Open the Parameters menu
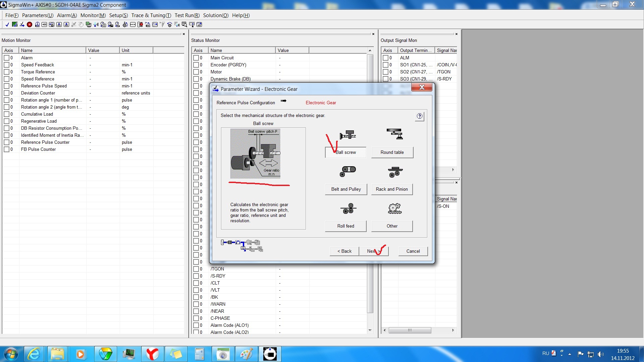The image size is (644, 362). [x=38, y=15]
